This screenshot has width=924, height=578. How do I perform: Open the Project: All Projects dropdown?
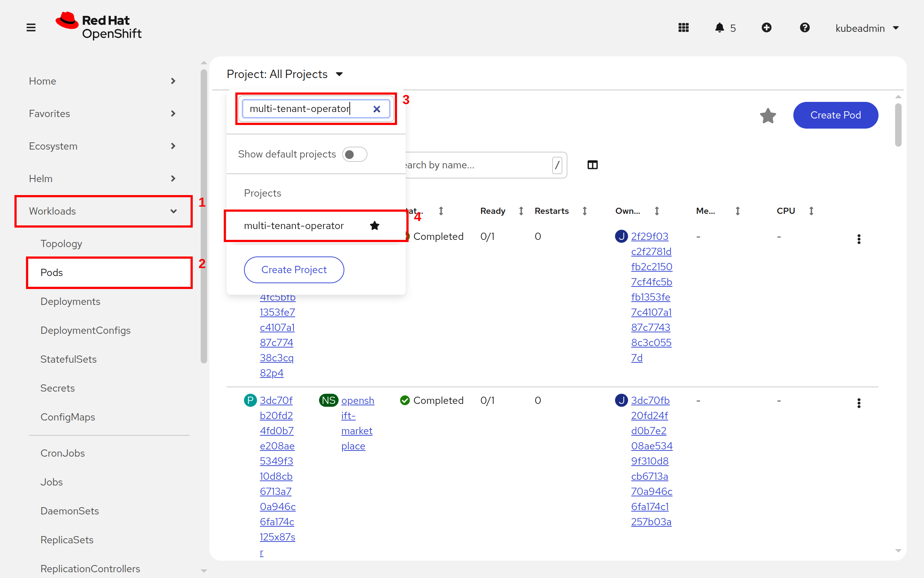pos(285,74)
